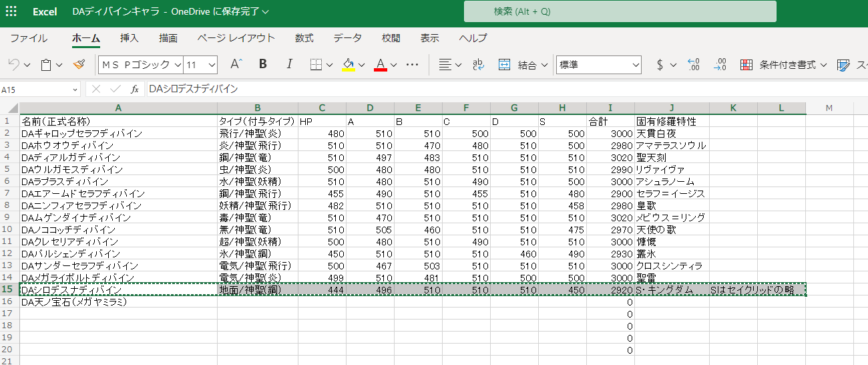Click the Increase font size icon
Viewport: 868px width, 365px height.
236,64
